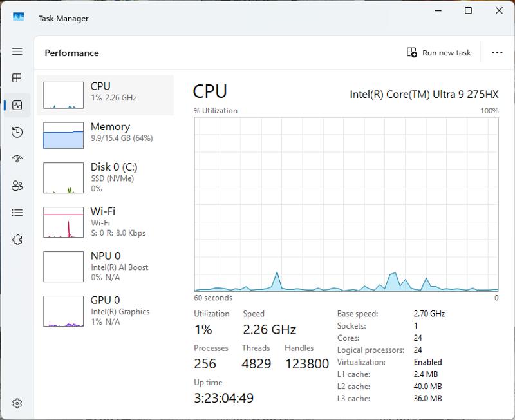The height and width of the screenshot is (420, 515).
Task: Open the Details list page icon
Action: click(17, 213)
